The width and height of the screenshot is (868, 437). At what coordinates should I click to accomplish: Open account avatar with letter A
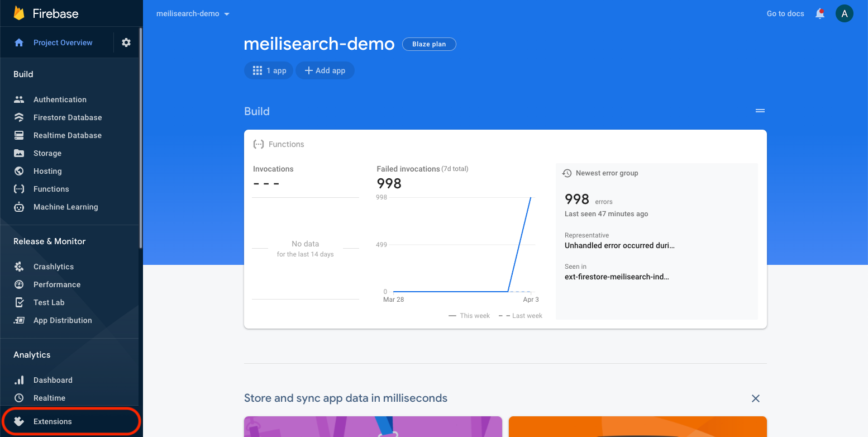[845, 13]
